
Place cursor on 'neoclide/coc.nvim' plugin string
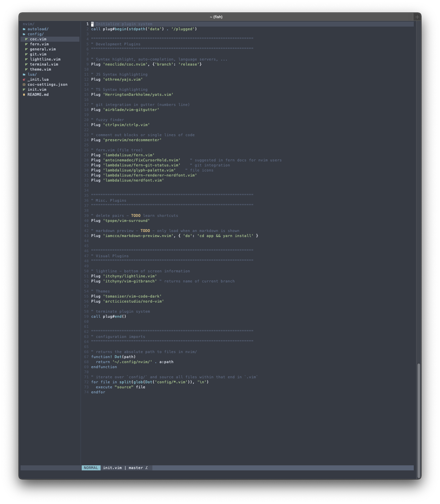[125, 64]
